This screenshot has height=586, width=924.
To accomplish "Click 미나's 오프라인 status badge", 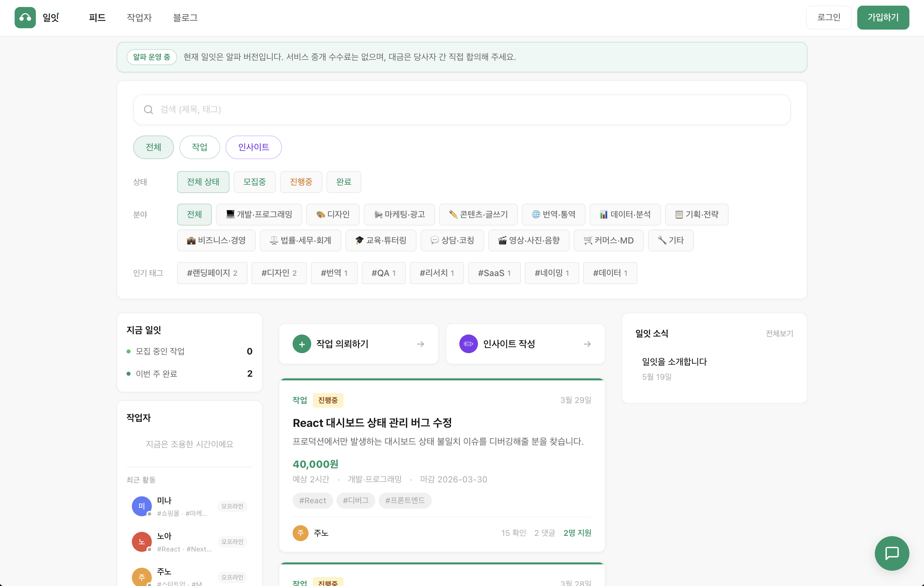I will tap(232, 506).
